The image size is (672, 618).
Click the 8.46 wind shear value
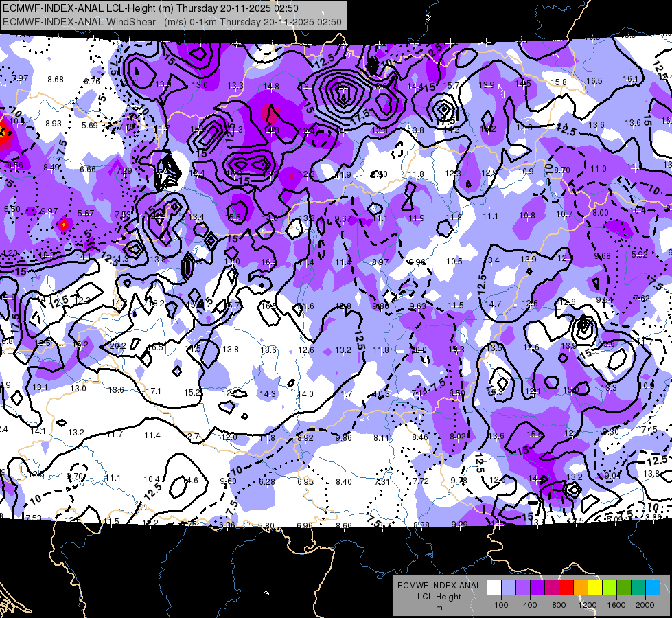[420, 437]
